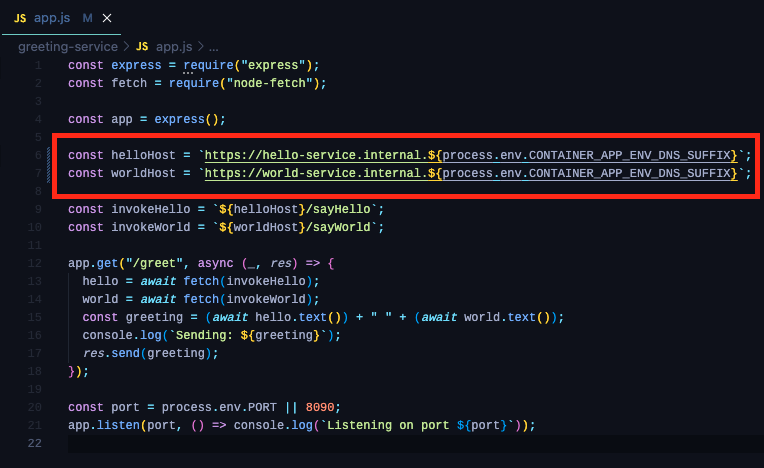
Task: Close the app.js editor tab
Action: pyautogui.click(x=107, y=18)
